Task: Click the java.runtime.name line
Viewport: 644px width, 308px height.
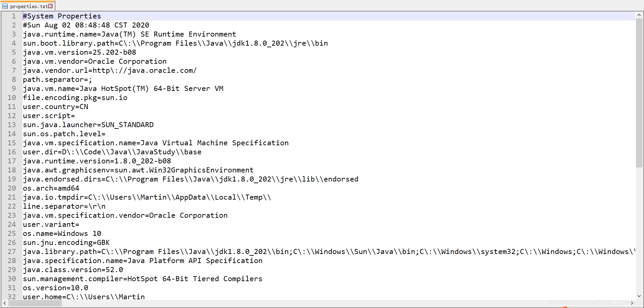Action: pyautogui.click(x=129, y=34)
